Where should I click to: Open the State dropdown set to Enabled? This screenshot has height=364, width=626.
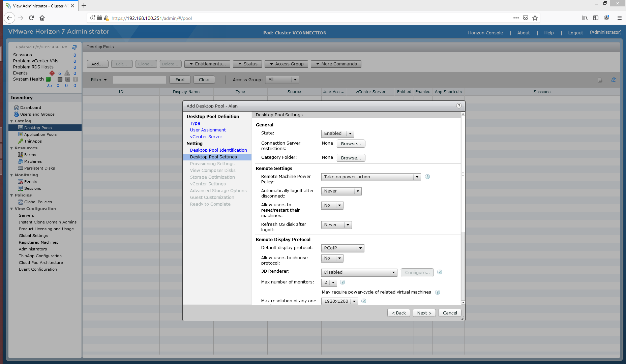337,133
